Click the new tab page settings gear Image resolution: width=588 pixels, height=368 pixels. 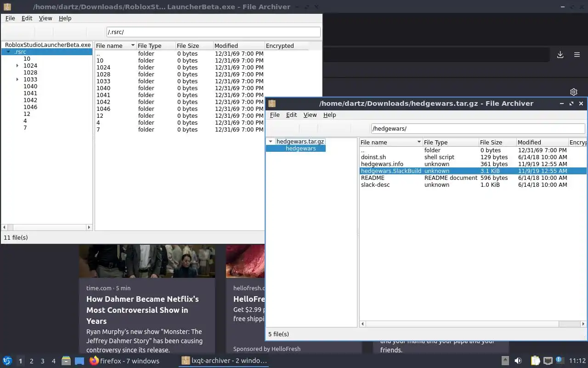[573, 92]
